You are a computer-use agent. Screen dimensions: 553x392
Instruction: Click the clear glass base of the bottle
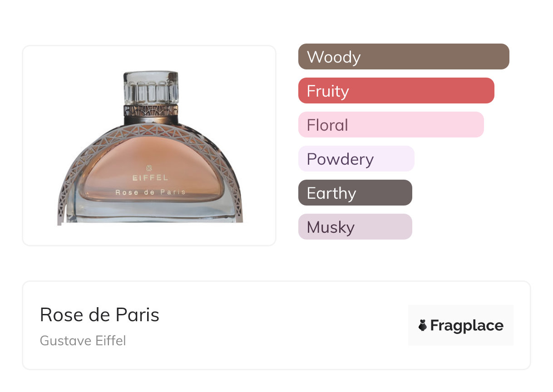150,212
